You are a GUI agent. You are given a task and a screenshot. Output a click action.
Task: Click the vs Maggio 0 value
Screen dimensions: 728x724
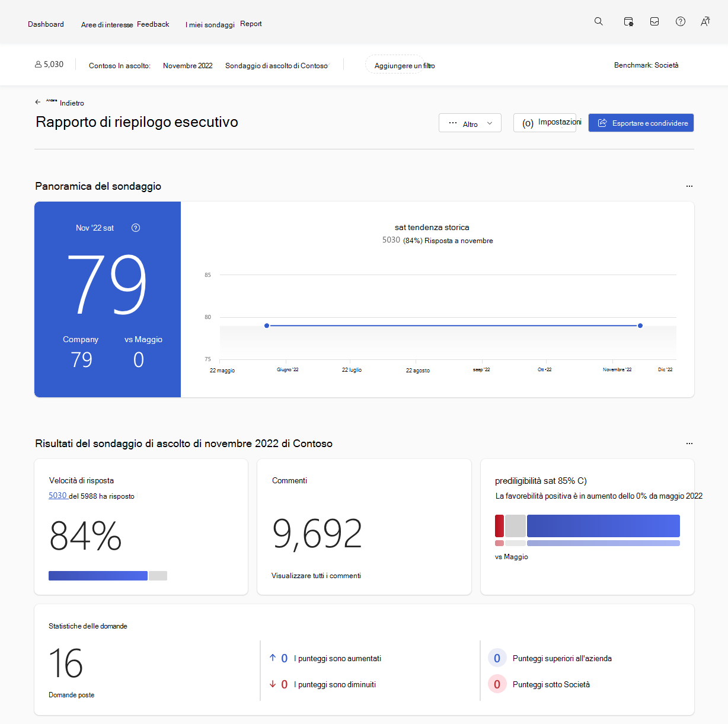139,360
